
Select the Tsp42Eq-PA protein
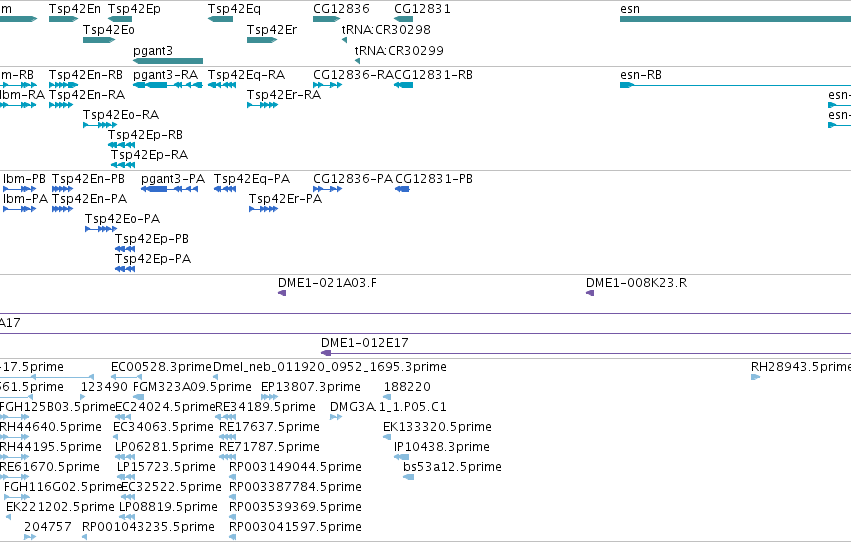coord(225,189)
